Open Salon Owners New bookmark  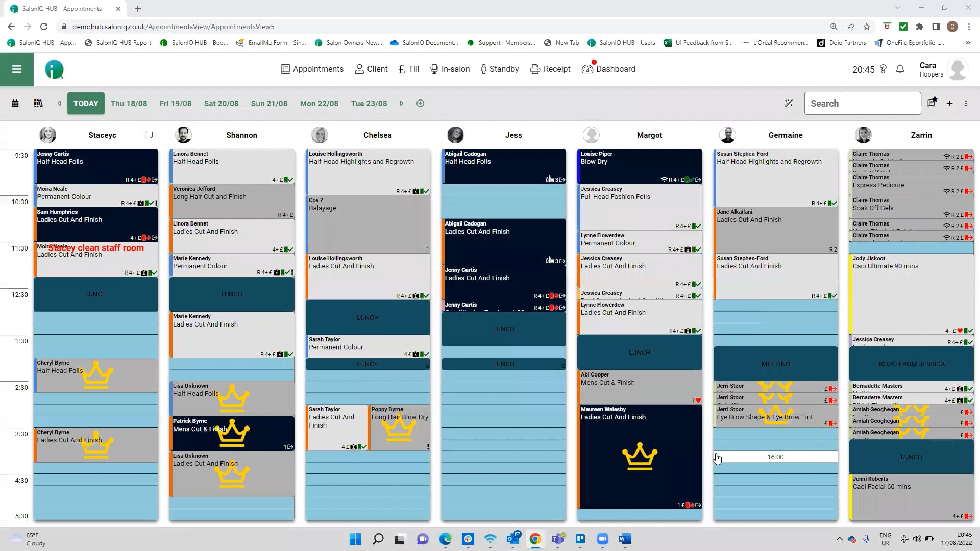348,43
